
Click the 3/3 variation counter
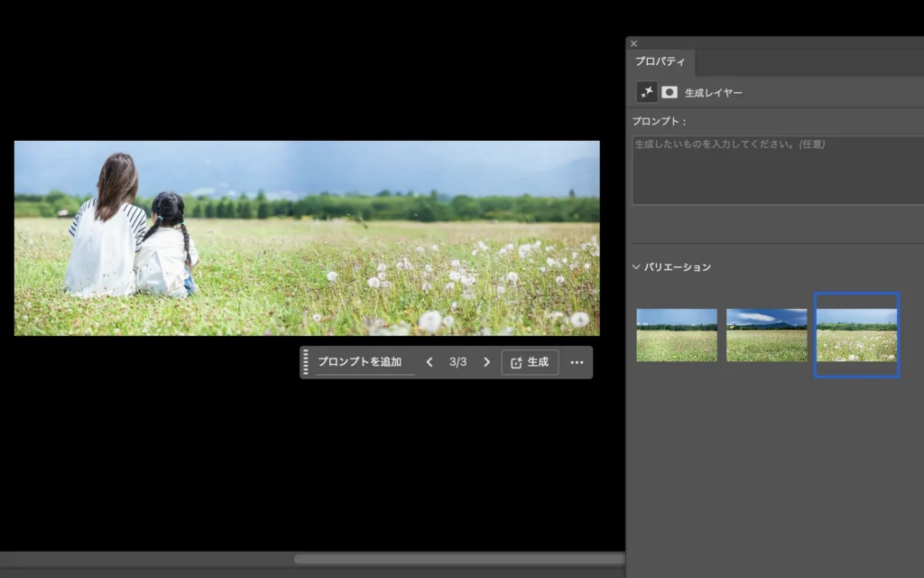pyautogui.click(x=458, y=362)
